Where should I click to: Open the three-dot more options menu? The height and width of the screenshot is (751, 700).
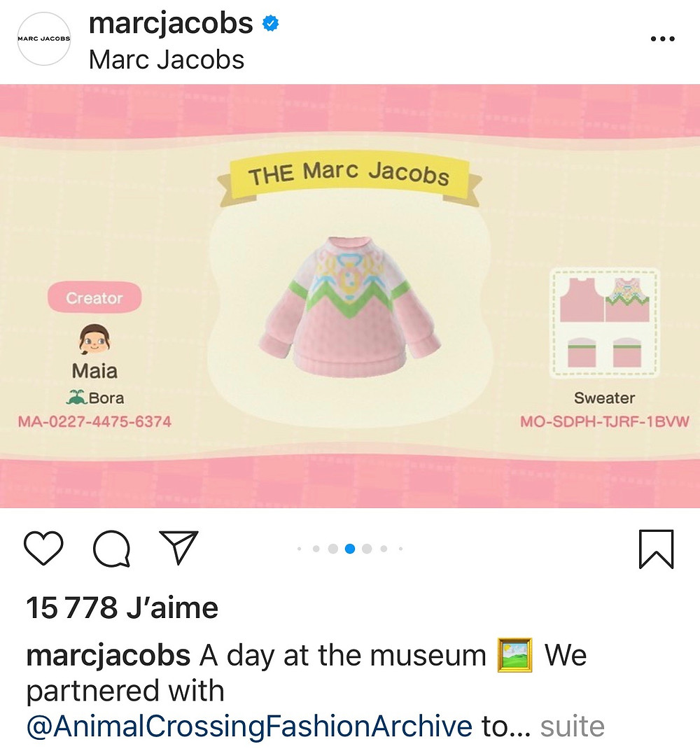pyautogui.click(x=663, y=38)
